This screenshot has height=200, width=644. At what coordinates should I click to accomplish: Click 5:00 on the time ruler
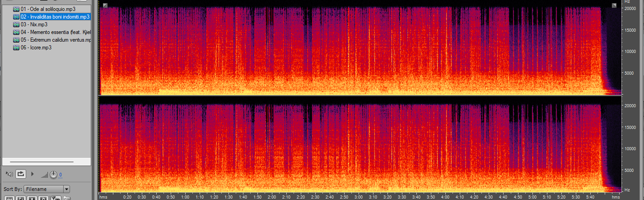click(532, 197)
